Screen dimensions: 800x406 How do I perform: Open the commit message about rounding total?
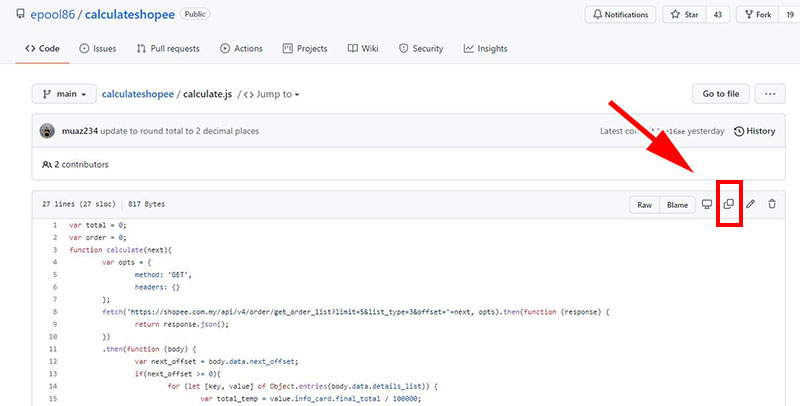pyautogui.click(x=180, y=131)
